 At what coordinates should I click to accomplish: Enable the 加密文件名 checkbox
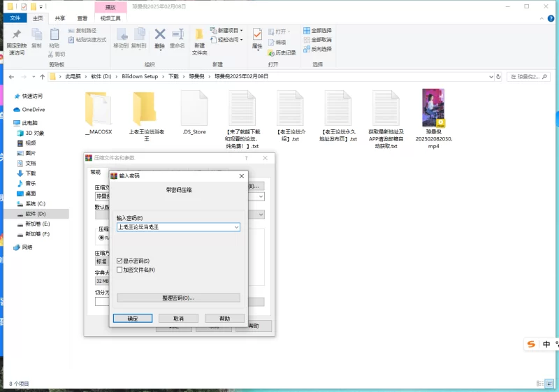click(119, 270)
